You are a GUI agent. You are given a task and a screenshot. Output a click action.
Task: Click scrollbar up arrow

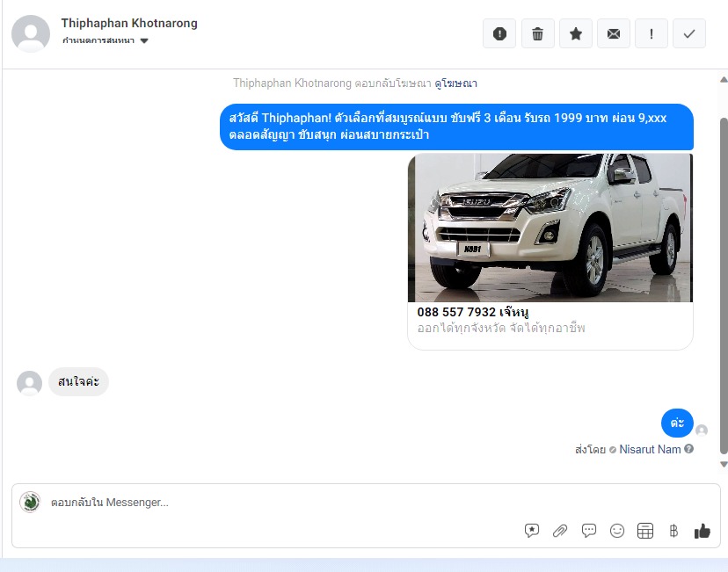(x=724, y=80)
